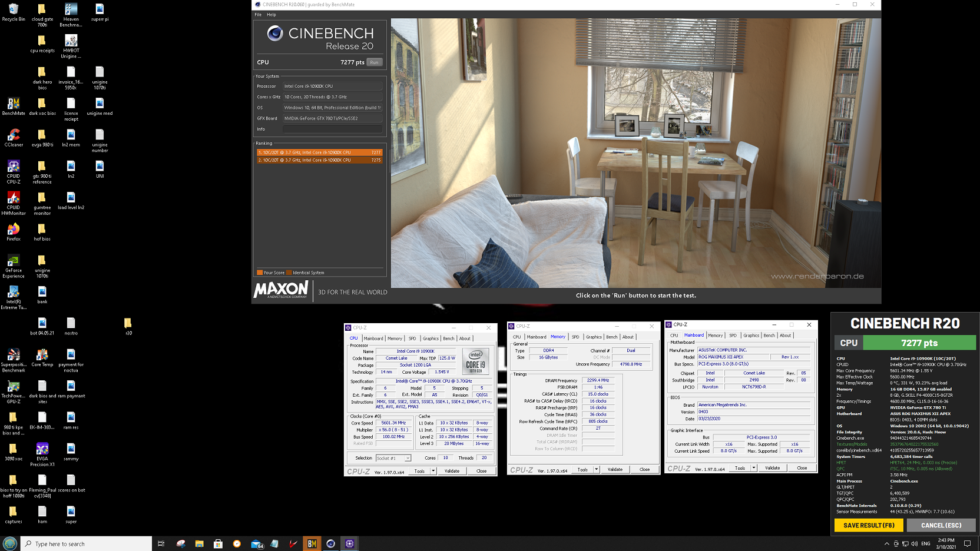Select first ranking entry scoring 7277

(x=319, y=152)
